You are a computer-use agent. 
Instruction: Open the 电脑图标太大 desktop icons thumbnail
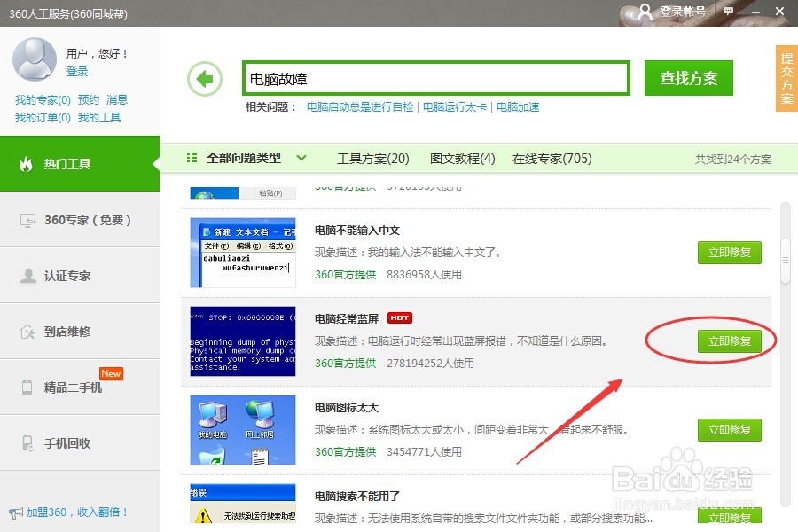click(x=243, y=430)
